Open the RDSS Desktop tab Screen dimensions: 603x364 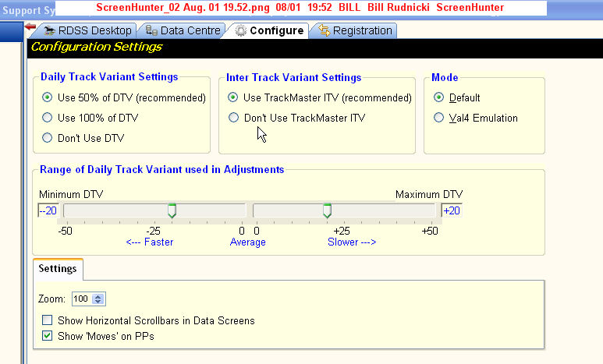(x=88, y=30)
